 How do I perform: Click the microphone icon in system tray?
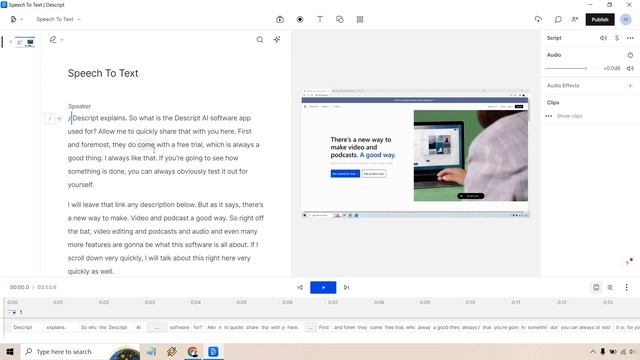[x=602, y=351]
